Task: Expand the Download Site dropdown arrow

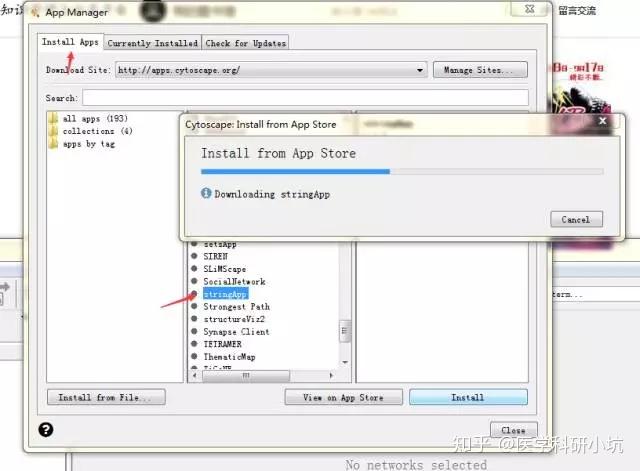Action: click(x=420, y=70)
